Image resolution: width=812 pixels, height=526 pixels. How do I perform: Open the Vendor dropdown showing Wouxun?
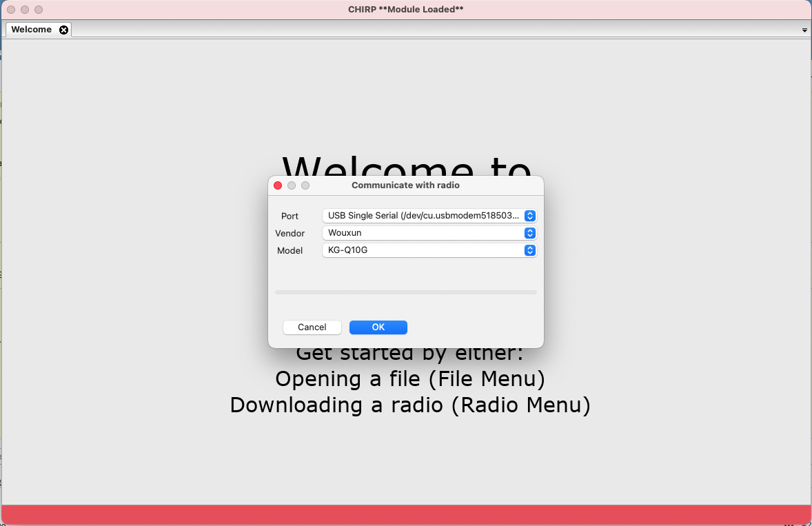pyautogui.click(x=429, y=233)
